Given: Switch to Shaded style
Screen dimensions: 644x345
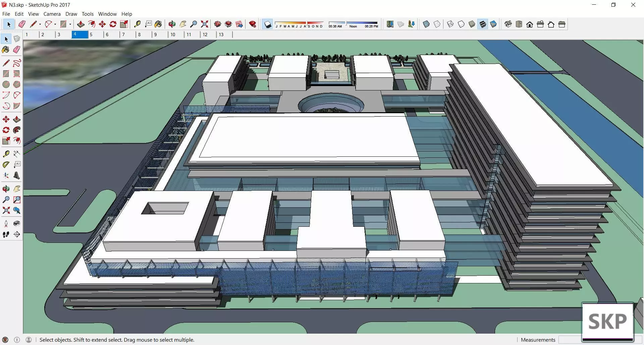Looking at the screenshot, I should point(472,24).
